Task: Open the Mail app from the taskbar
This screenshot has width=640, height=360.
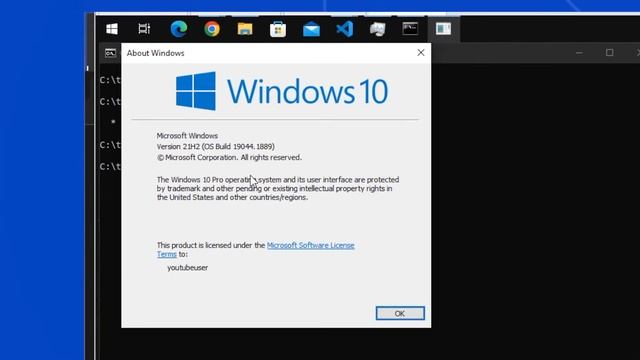Action: pyautogui.click(x=311, y=29)
